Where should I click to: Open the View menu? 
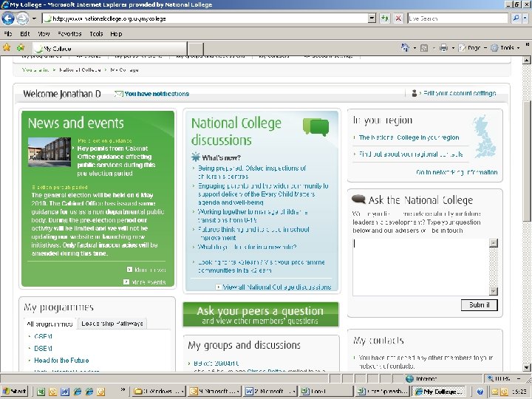click(x=44, y=33)
